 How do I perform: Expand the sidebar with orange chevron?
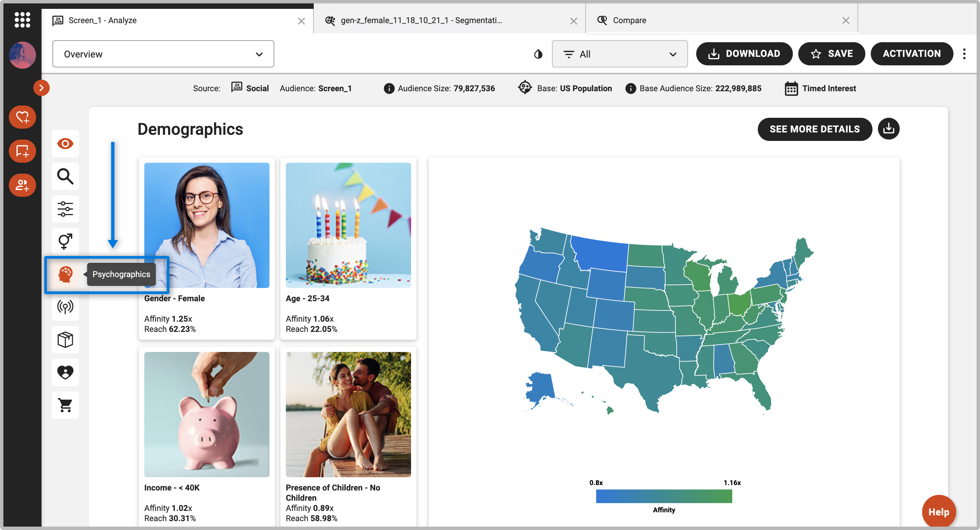[x=41, y=88]
